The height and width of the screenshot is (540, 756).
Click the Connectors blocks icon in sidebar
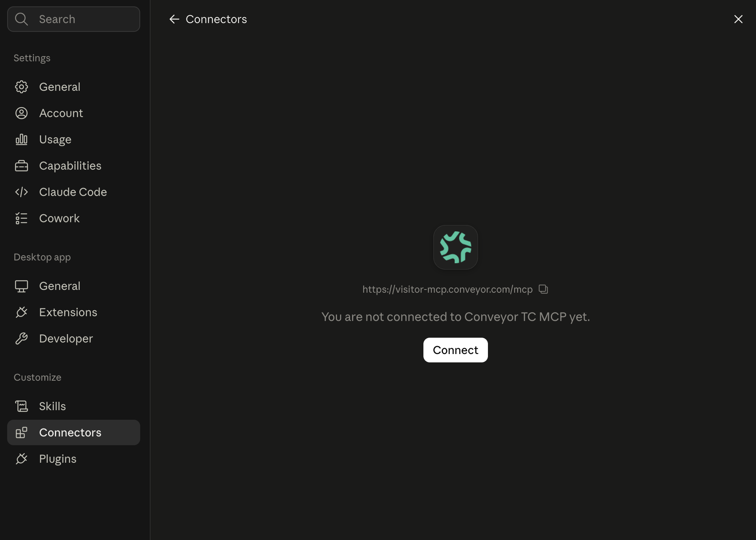pos(22,432)
